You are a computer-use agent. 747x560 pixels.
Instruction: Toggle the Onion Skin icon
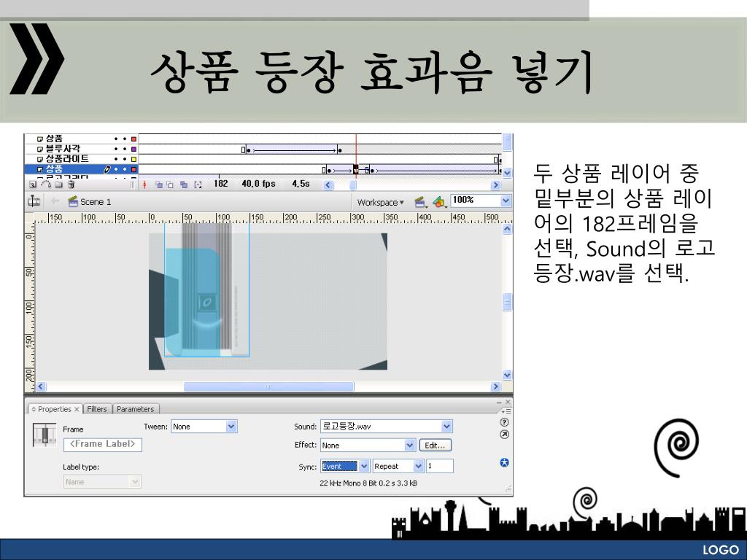coord(159,184)
